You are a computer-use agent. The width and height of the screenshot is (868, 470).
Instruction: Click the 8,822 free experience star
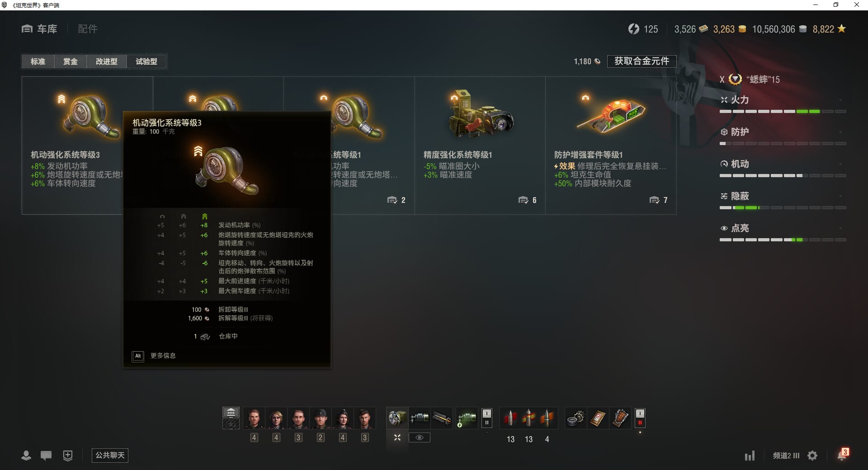click(x=841, y=29)
